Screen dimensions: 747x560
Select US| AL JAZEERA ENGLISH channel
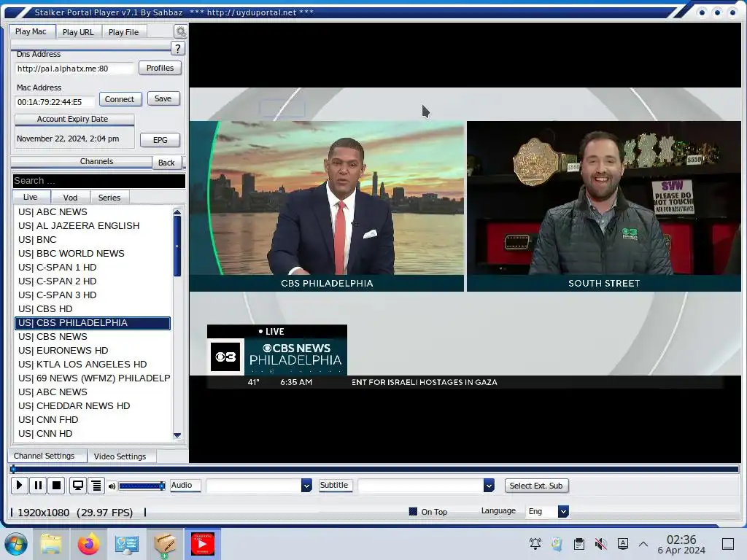[x=93, y=226]
